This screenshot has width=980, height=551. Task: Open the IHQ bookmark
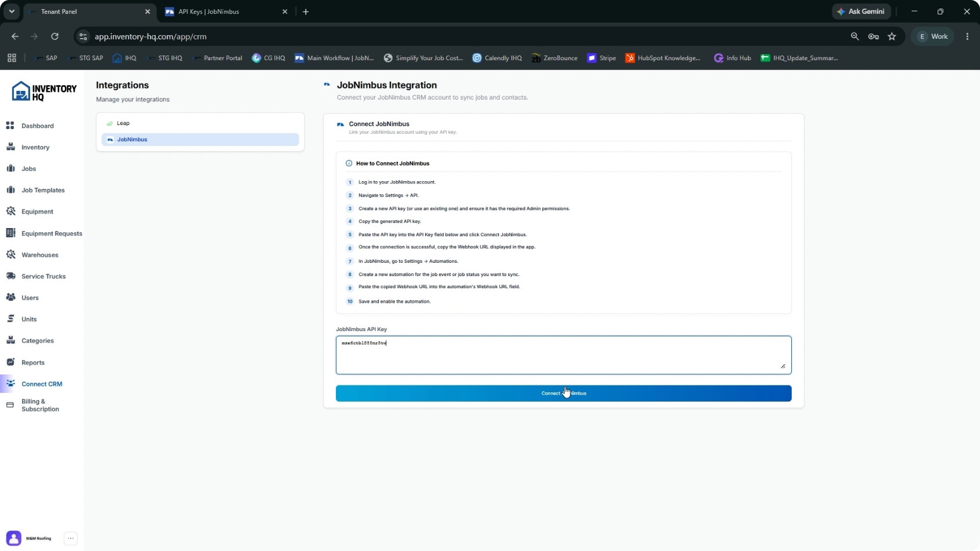point(125,58)
